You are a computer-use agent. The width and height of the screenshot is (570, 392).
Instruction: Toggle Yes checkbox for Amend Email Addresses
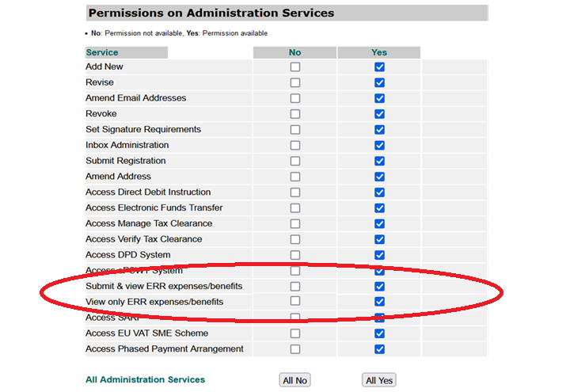coord(379,98)
